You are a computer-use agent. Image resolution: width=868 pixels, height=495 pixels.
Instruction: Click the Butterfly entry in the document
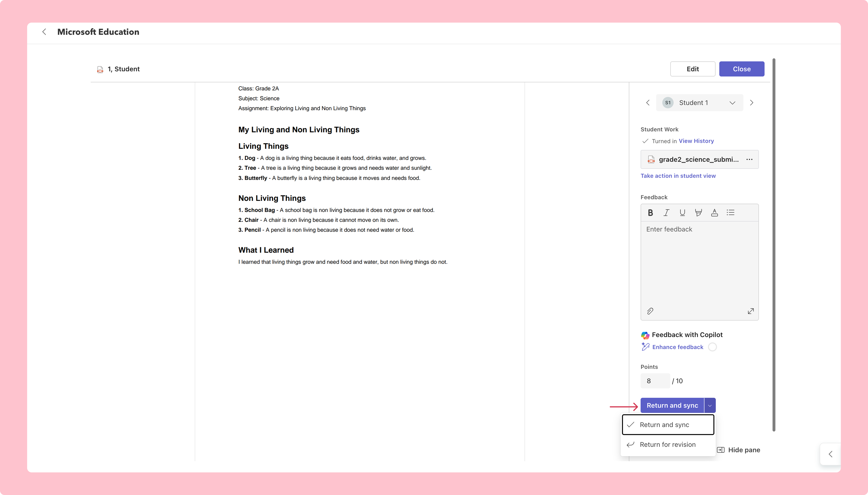click(x=329, y=178)
